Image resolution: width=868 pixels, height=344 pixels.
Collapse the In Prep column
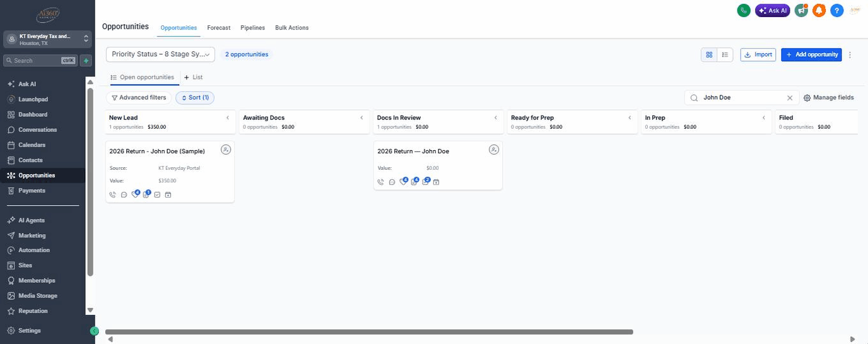point(764,118)
